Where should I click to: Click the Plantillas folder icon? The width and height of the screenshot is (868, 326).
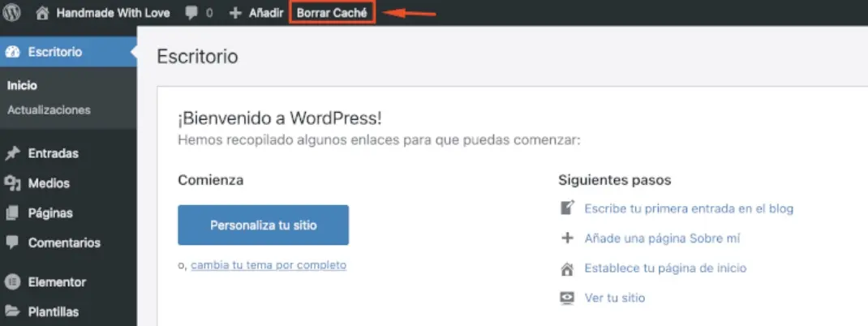[13, 311]
